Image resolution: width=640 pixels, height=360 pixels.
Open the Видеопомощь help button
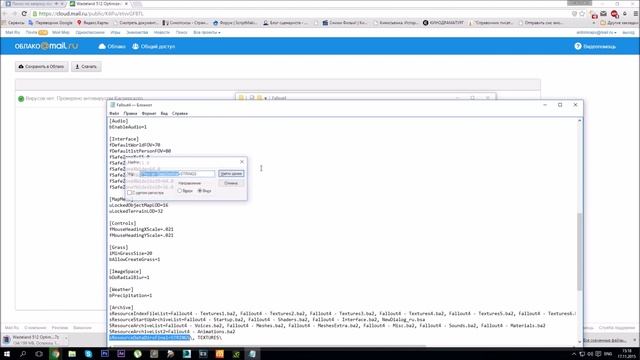click(x=595, y=47)
